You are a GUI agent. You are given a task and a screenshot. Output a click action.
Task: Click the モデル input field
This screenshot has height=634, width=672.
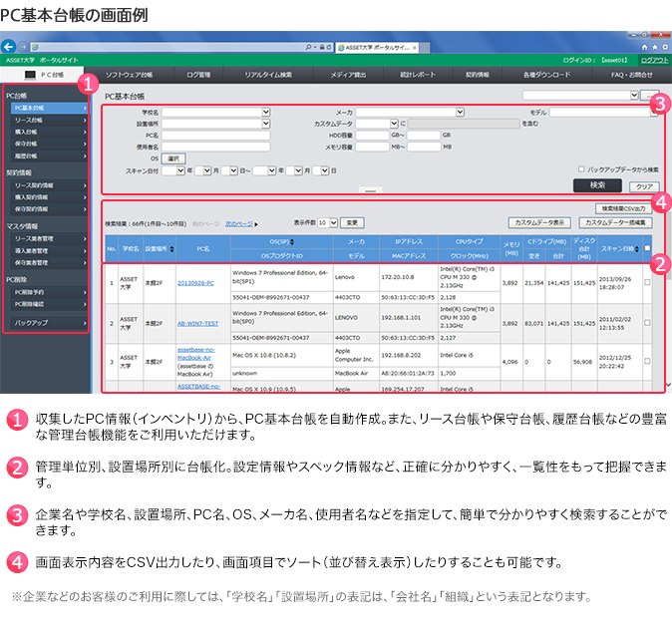[x=602, y=113]
